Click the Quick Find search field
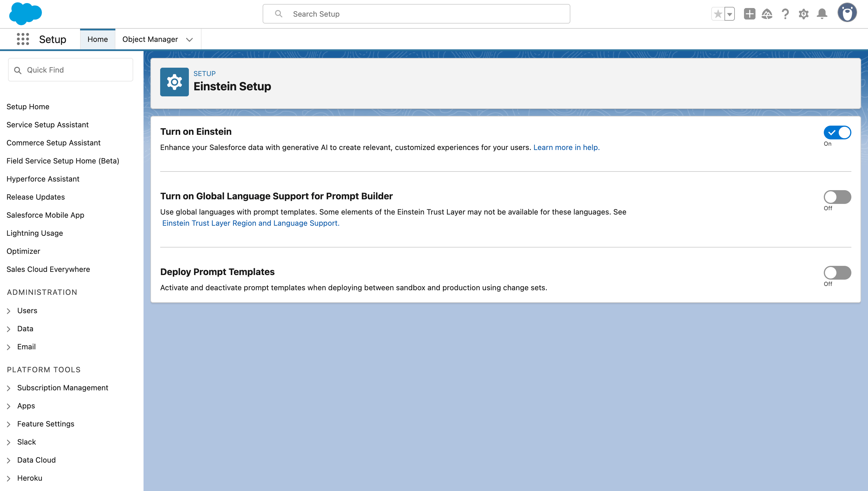 click(71, 70)
